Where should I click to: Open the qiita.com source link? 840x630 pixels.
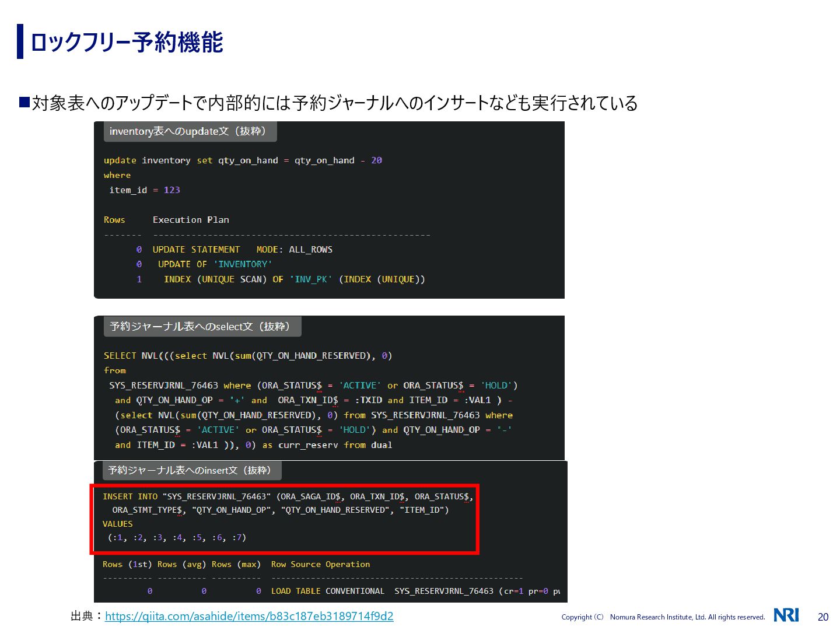pyautogui.click(x=249, y=616)
